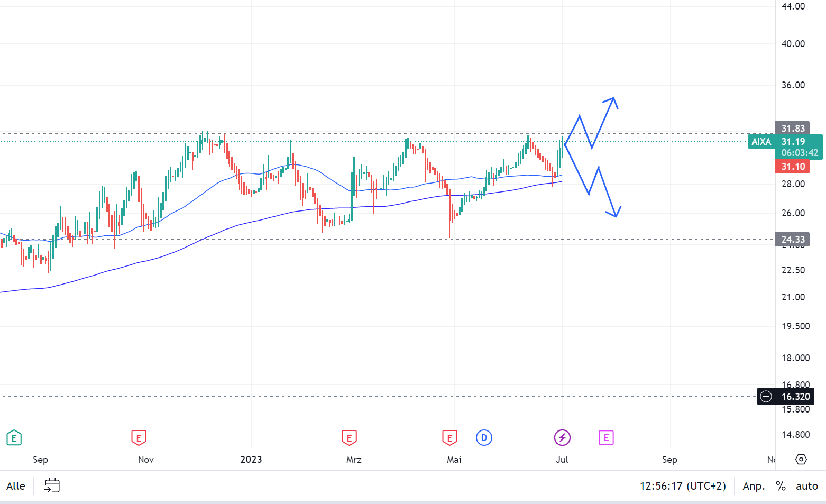The width and height of the screenshot is (826, 504).
Task: Open the timezone menu showing UTC+2
Action: point(683,486)
